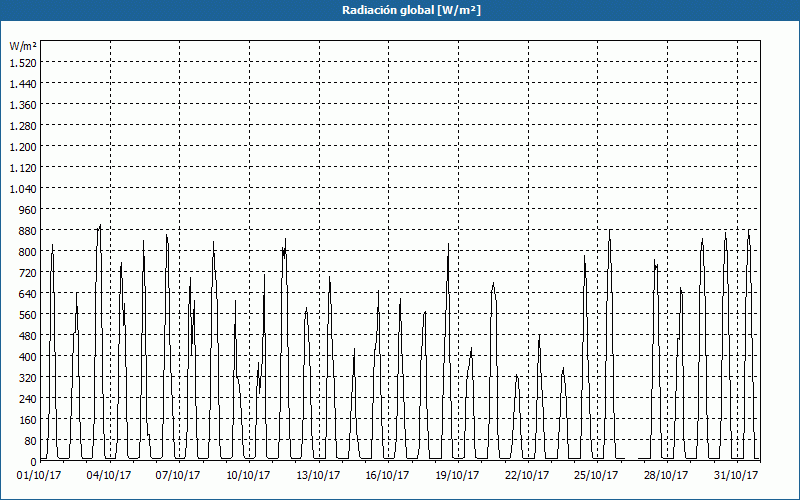The image size is (800, 500).
Task: Select the 1.200 y-axis value
Action: 23,146
